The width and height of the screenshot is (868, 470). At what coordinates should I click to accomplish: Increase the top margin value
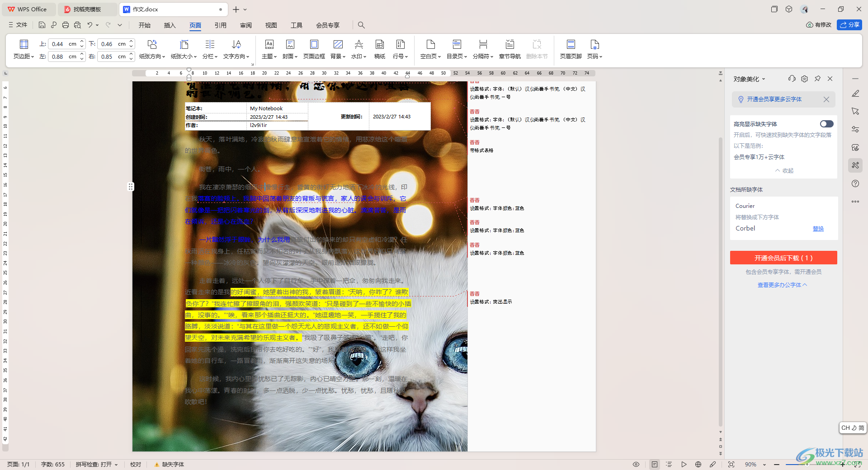tap(82, 42)
